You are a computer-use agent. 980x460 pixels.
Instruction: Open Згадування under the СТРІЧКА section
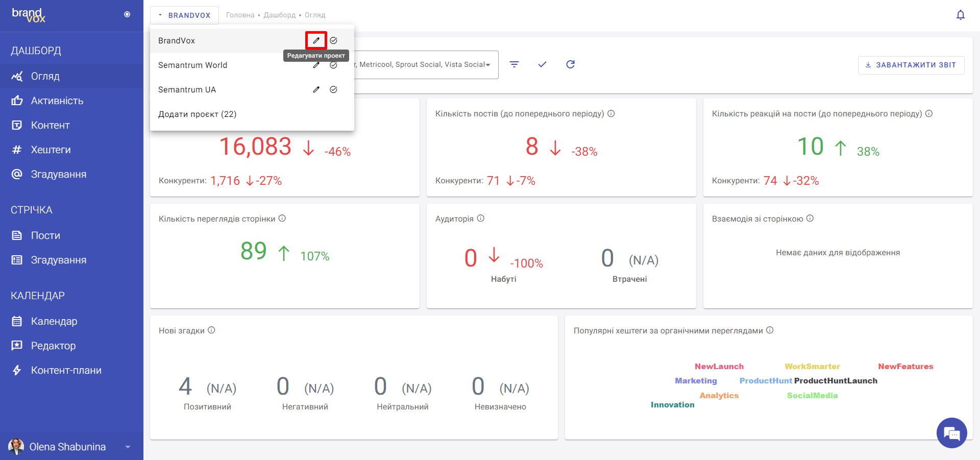pyautogui.click(x=71, y=260)
